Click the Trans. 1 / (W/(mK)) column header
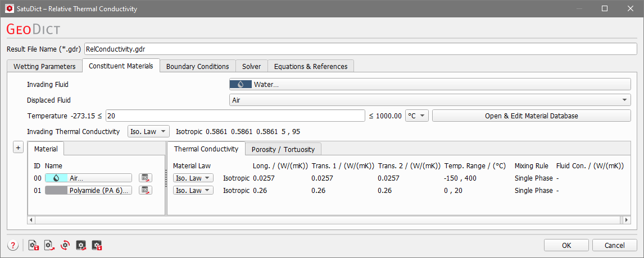 point(343,166)
